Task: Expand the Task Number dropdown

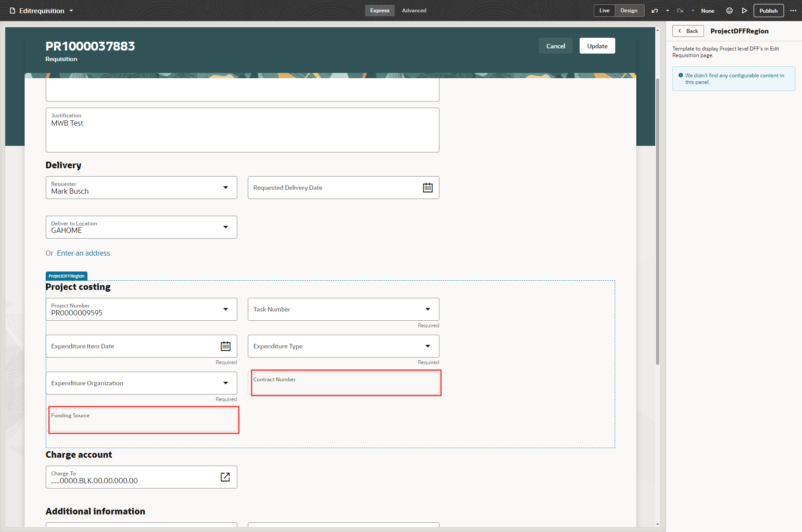Action: tap(427, 309)
